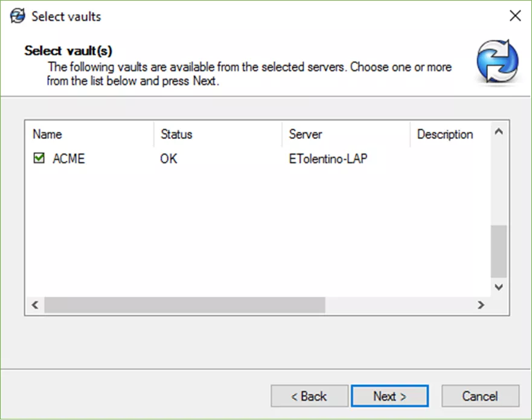532x420 pixels.
Task: Click the blue sync arrows wizard icon
Action: (x=497, y=61)
